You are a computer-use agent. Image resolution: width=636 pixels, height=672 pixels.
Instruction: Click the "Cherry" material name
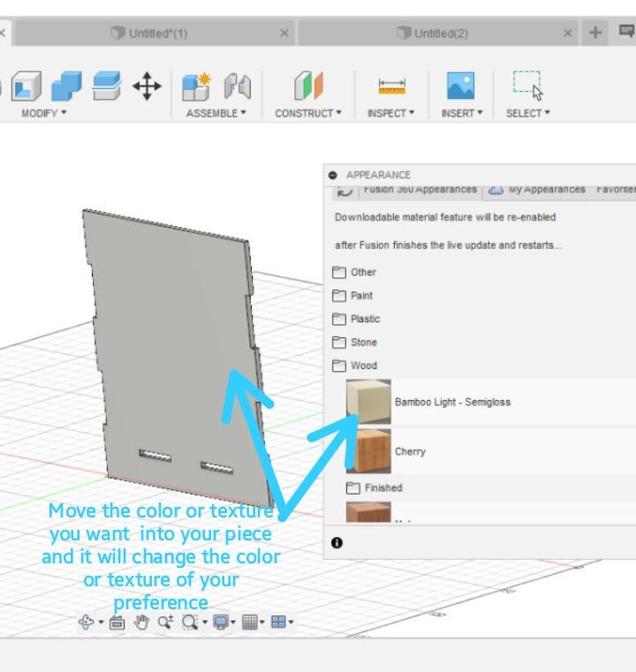coord(410,451)
